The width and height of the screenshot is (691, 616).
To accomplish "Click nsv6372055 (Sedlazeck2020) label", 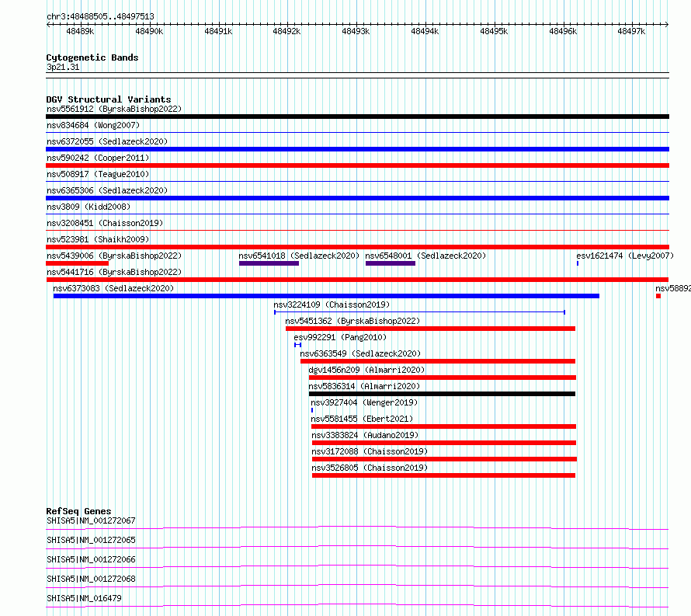I will coord(107,141).
